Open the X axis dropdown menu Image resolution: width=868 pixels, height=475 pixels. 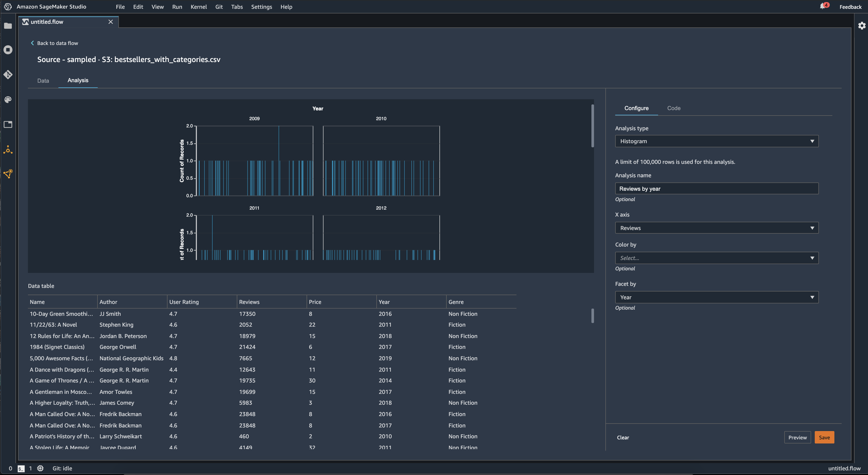(717, 228)
